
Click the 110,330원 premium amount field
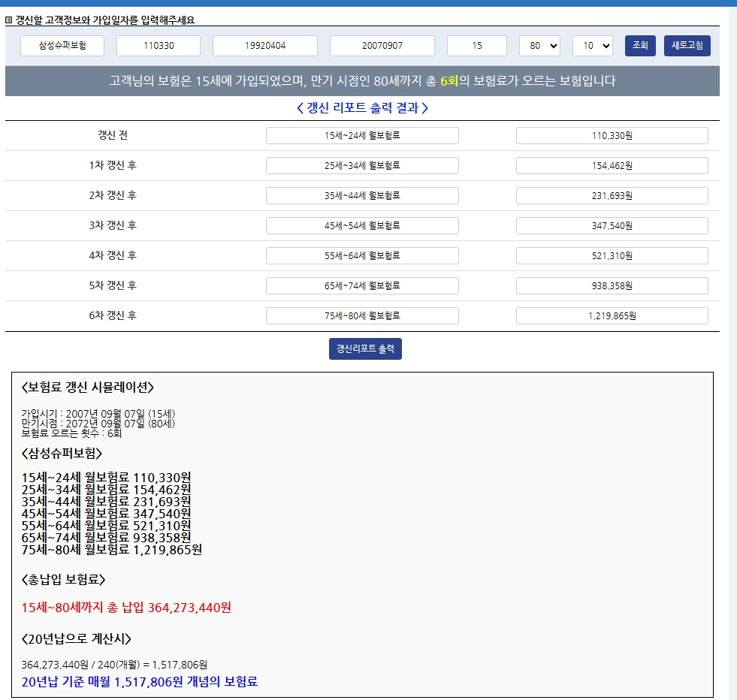pos(612,136)
